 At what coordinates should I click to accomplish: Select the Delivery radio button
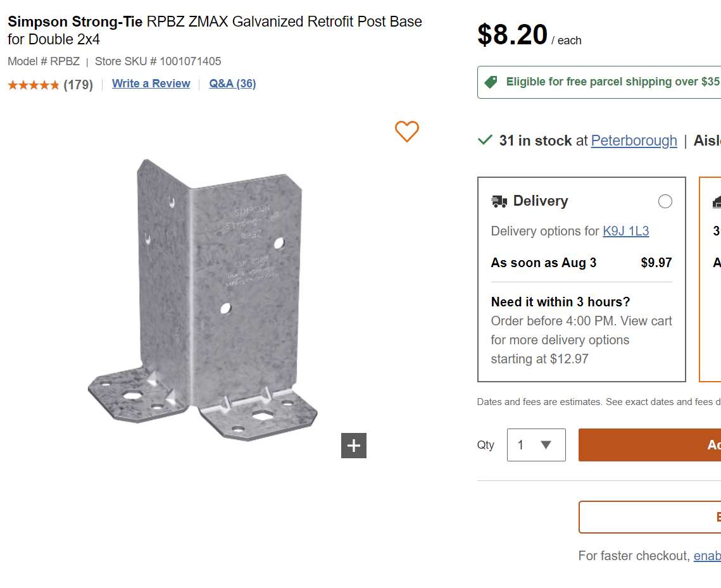click(x=665, y=201)
